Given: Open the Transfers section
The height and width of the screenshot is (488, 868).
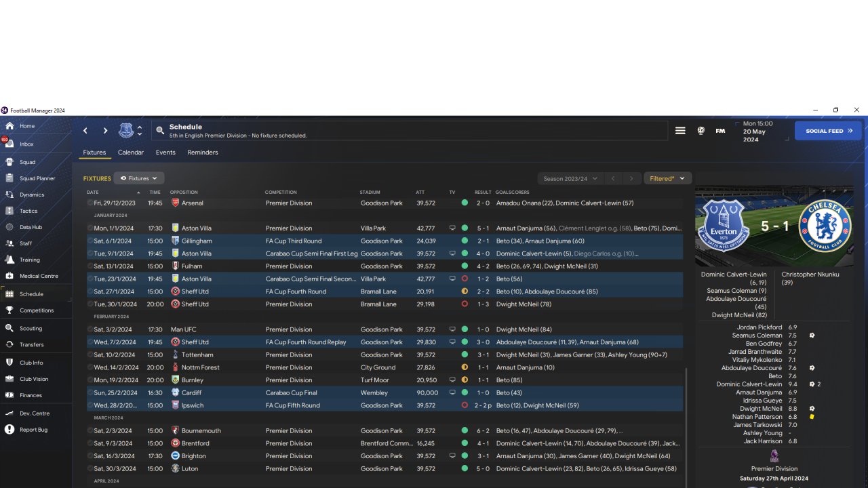Looking at the screenshot, I should (x=32, y=345).
